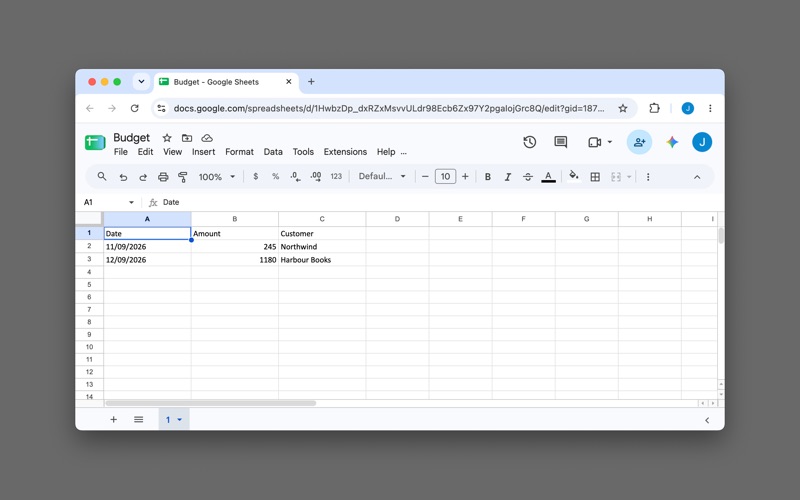Search the menus magnifier icon
The height and width of the screenshot is (500, 800).
(102, 177)
